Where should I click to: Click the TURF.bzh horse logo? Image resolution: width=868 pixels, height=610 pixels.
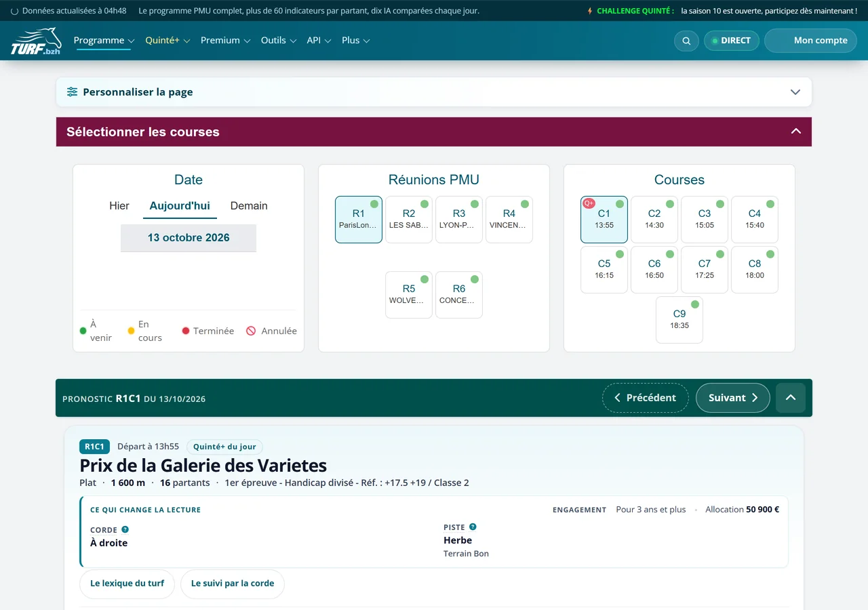coord(36,41)
